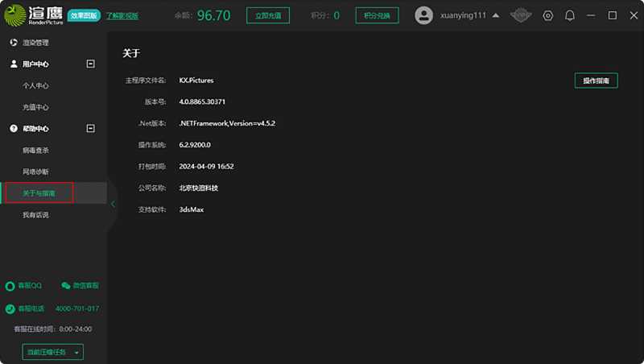Select 个人中心 menu item
644x364 pixels.
tap(35, 85)
